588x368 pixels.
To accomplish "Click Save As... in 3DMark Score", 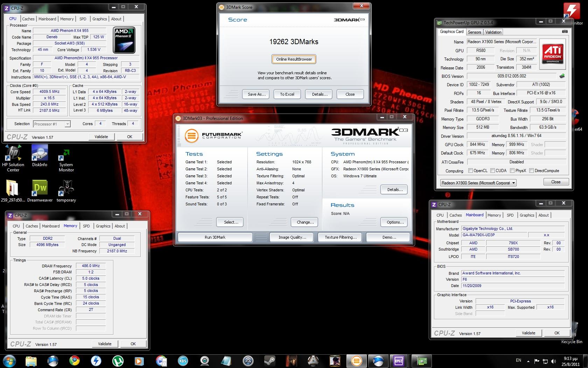I will click(x=256, y=94).
